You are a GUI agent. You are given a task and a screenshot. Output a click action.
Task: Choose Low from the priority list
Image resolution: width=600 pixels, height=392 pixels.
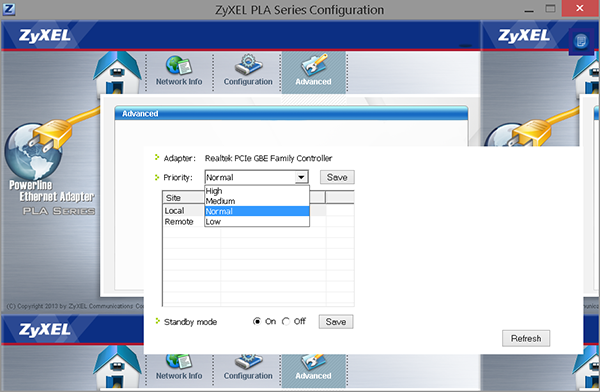pyautogui.click(x=257, y=222)
